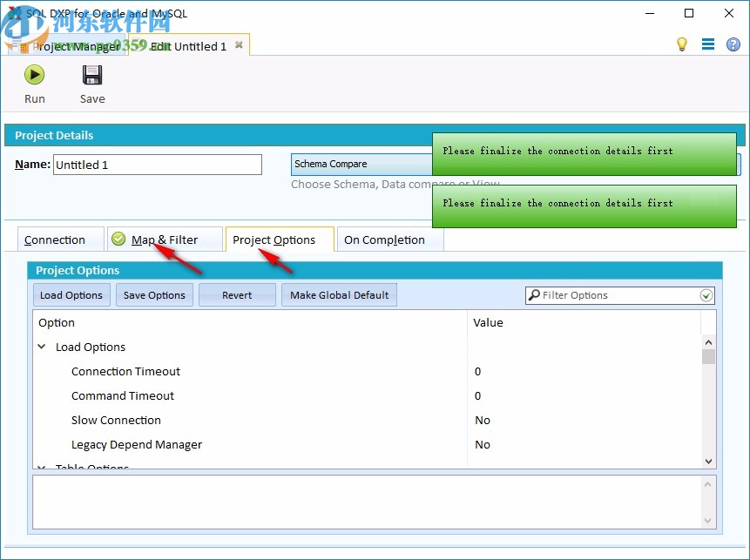Image resolution: width=750 pixels, height=560 pixels.
Task: Open the hamburger menu icon
Action: (x=708, y=44)
